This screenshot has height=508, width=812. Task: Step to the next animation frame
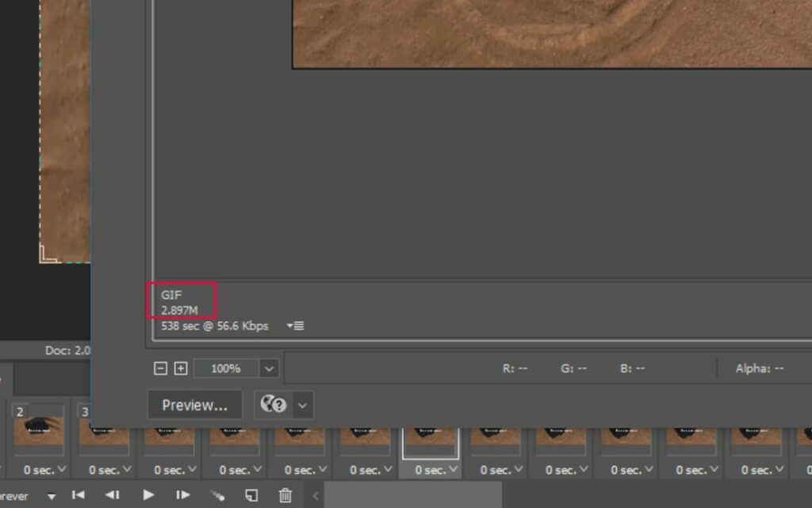(x=183, y=495)
